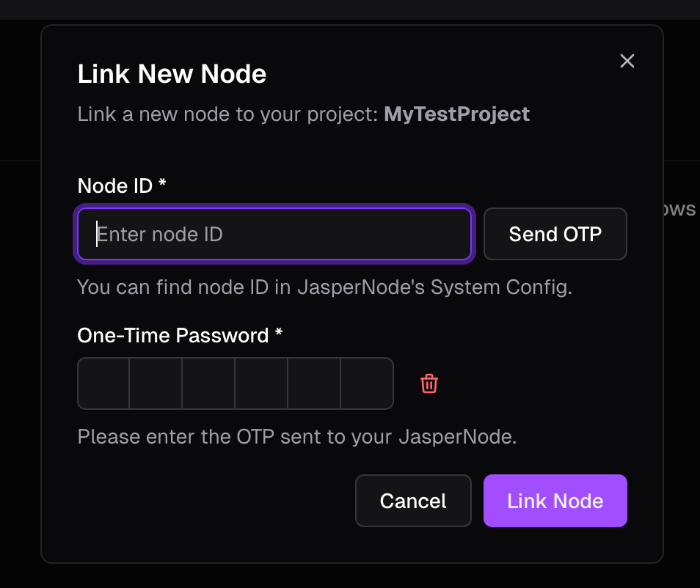This screenshot has width=700, height=588.
Task: Focus the Enter node ID field
Action: pyautogui.click(x=274, y=234)
